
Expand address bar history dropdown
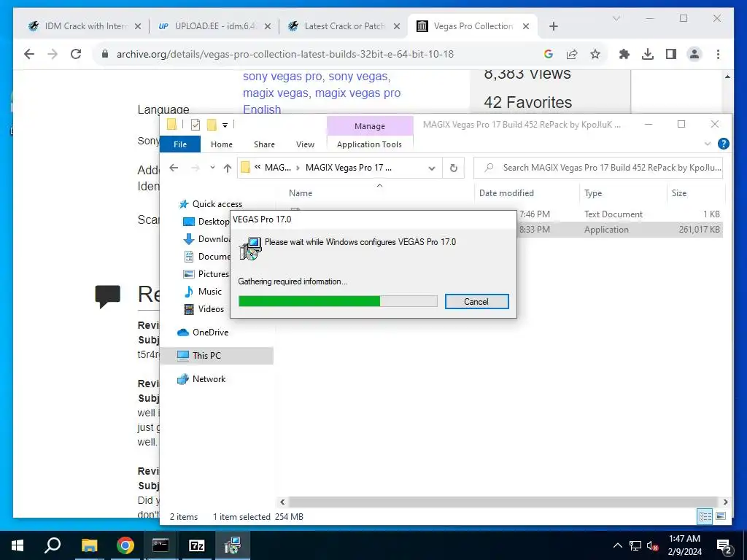(432, 168)
